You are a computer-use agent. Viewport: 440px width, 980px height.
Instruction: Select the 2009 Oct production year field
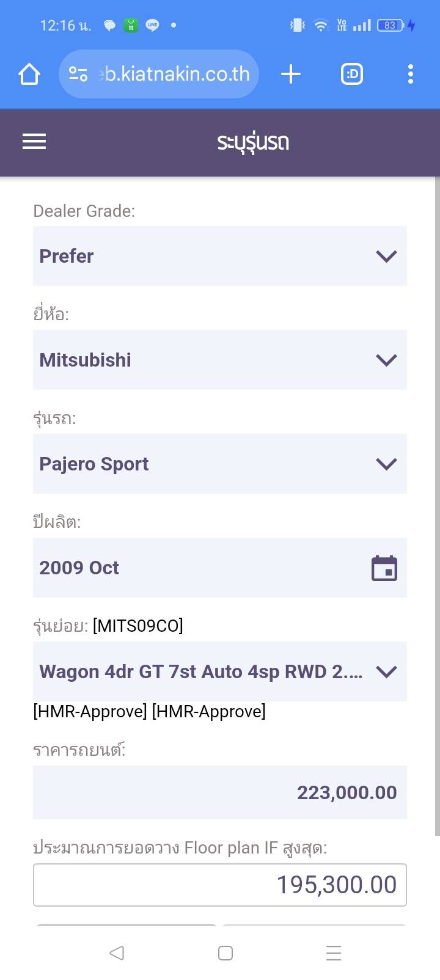tap(202, 568)
